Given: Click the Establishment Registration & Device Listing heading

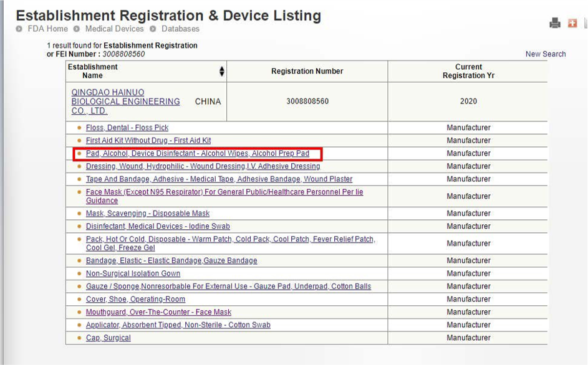Looking at the screenshot, I should (x=168, y=16).
